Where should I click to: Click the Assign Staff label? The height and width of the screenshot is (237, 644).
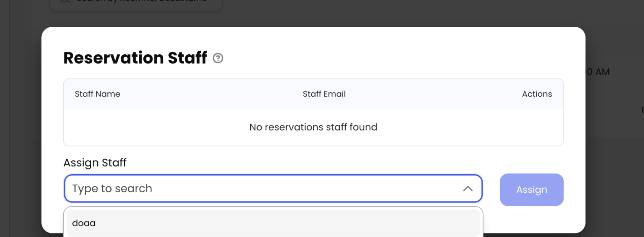(x=95, y=163)
